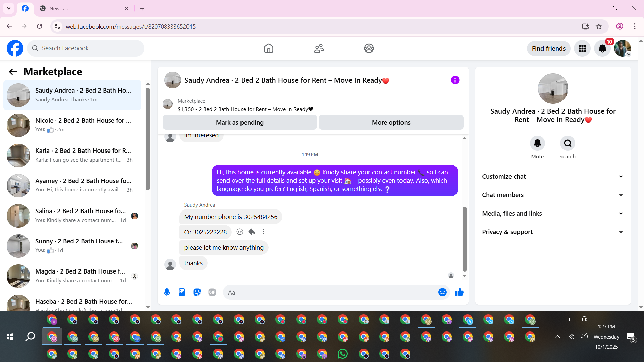This screenshot has width=644, height=362.
Task: Open emoji picker in message box
Action: (442, 292)
